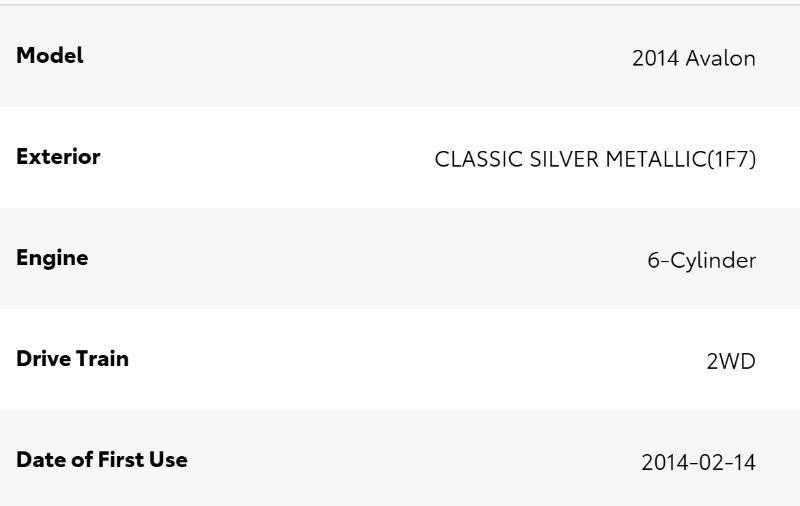
Task: Click the Exterior label
Action: [x=58, y=157]
